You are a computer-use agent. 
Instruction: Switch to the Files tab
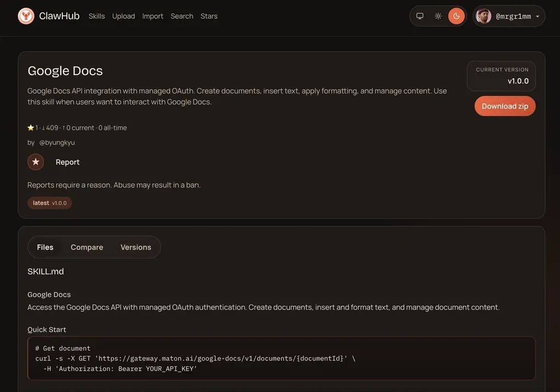tap(45, 247)
